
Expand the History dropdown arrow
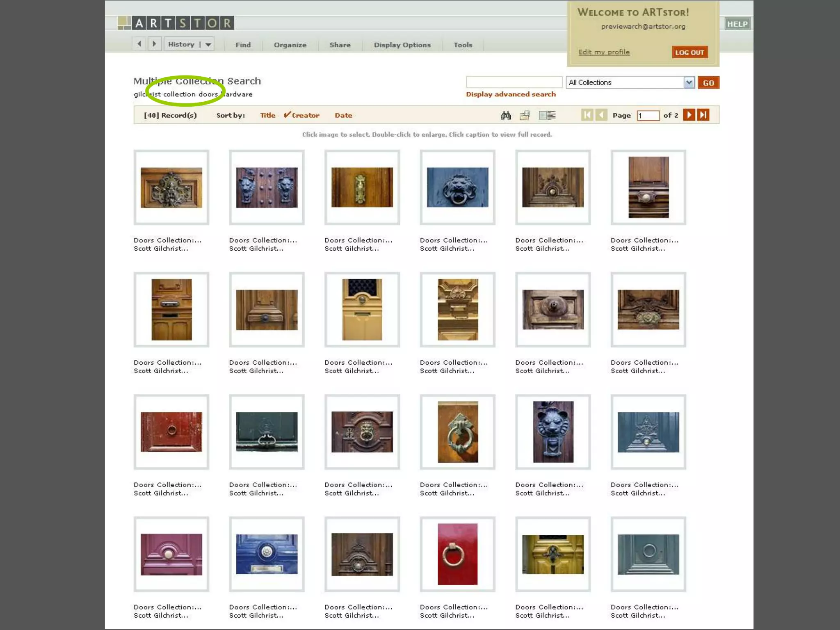click(x=208, y=44)
